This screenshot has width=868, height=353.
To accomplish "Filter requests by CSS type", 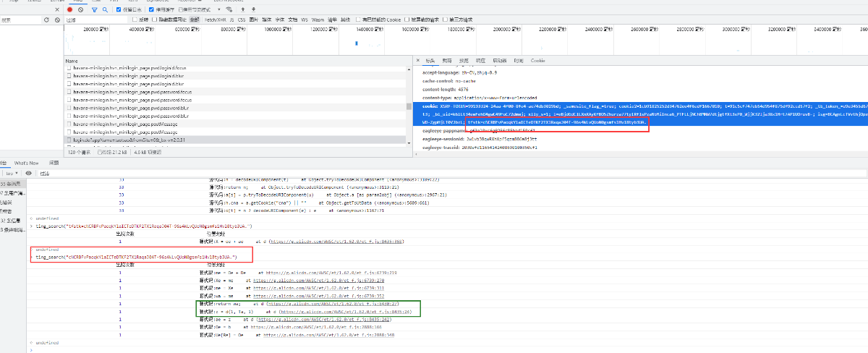I will coord(242,20).
